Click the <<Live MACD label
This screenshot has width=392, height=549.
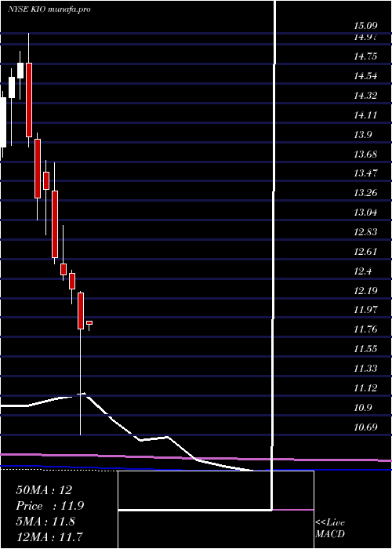(x=330, y=529)
